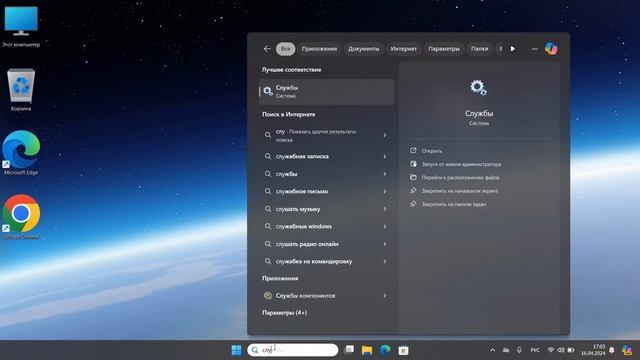The height and width of the screenshot is (360, 640).
Task: Open Copilot from the search panel header
Action: 551,49
